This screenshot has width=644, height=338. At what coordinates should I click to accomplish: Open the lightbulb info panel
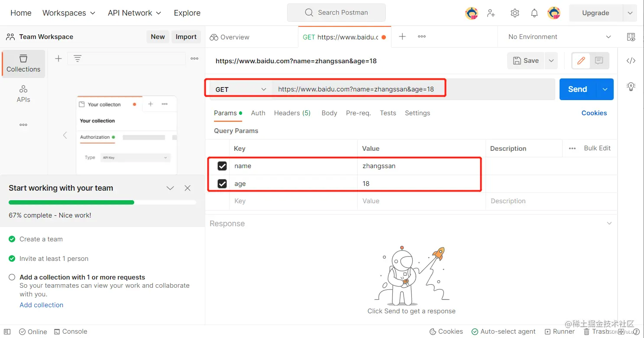coord(631,86)
